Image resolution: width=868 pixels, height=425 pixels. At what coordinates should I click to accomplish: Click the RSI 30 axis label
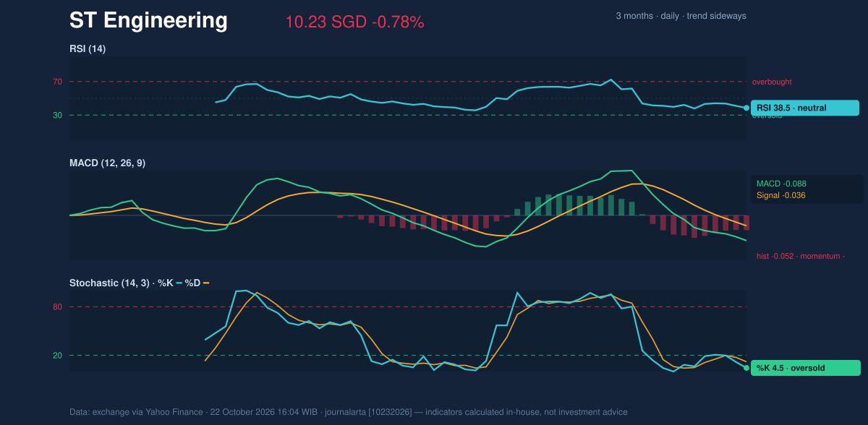pyautogui.click(x=57, y=115)
